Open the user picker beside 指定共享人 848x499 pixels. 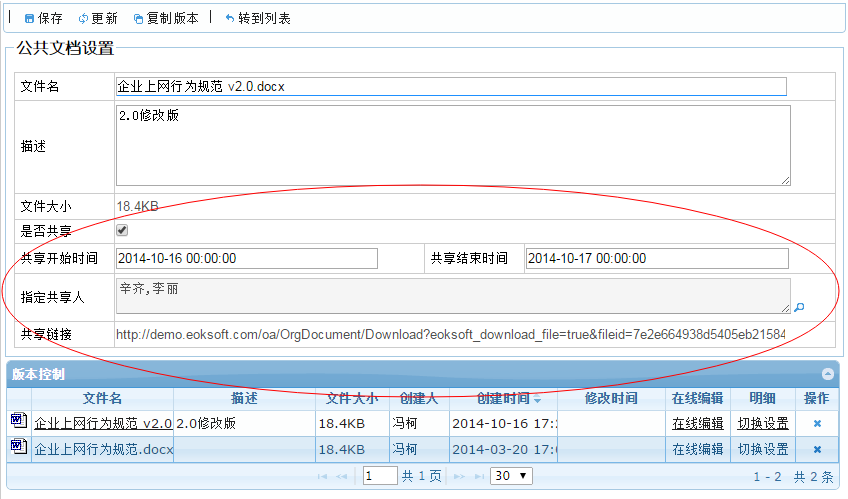coord(799,308)
